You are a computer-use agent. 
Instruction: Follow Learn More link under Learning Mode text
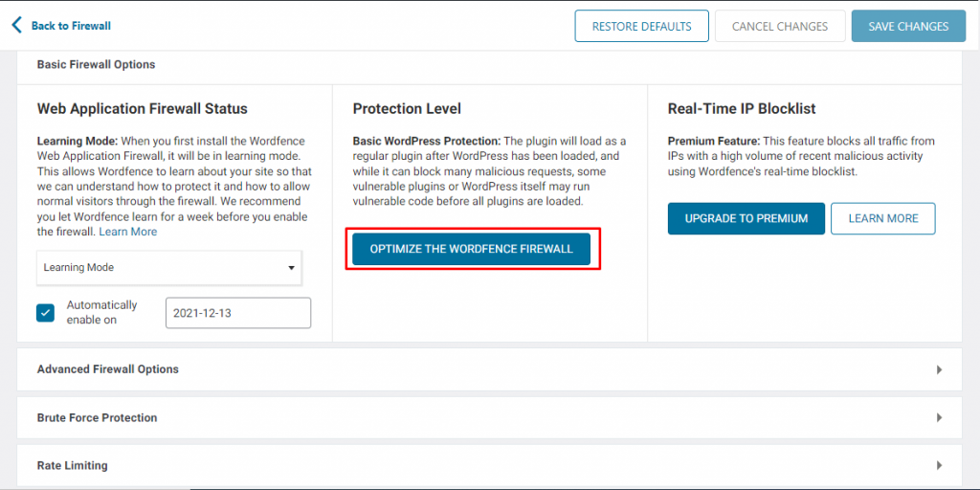coord(128,232)
